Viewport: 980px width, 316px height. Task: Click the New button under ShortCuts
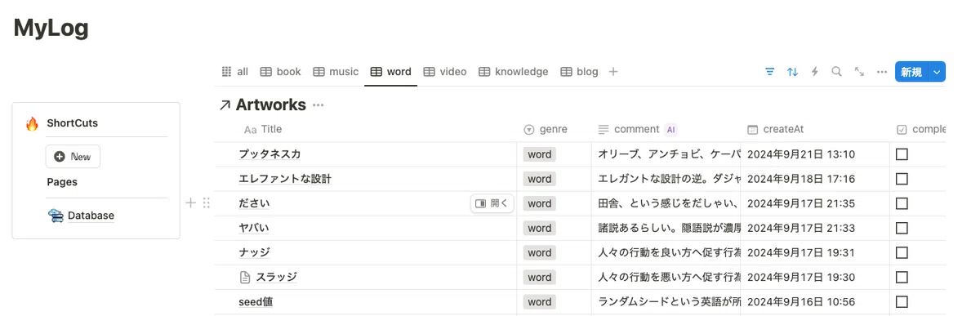pyautogui.click(x=73, y=157)
